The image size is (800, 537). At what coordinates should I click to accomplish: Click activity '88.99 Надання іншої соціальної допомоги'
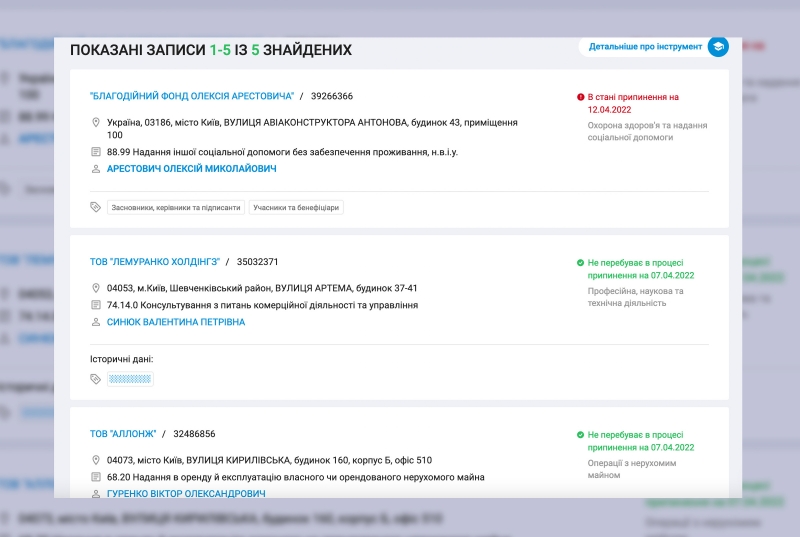282,152
